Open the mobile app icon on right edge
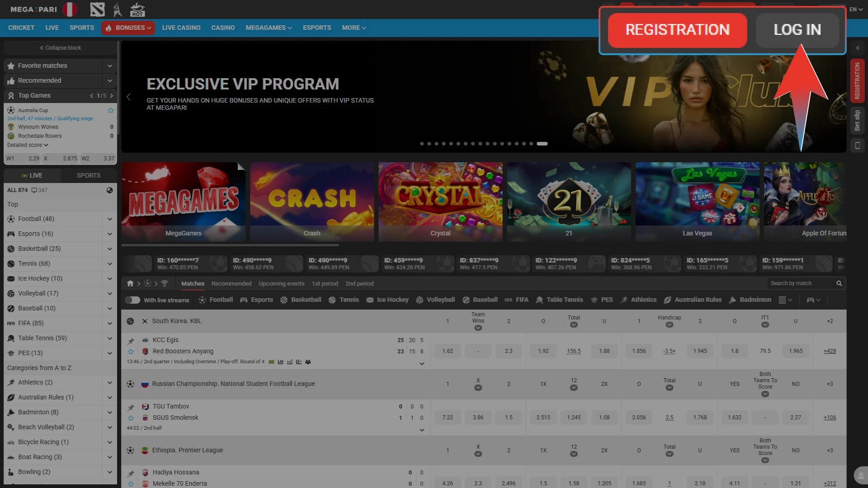868x488 pixels. (857, 145)
